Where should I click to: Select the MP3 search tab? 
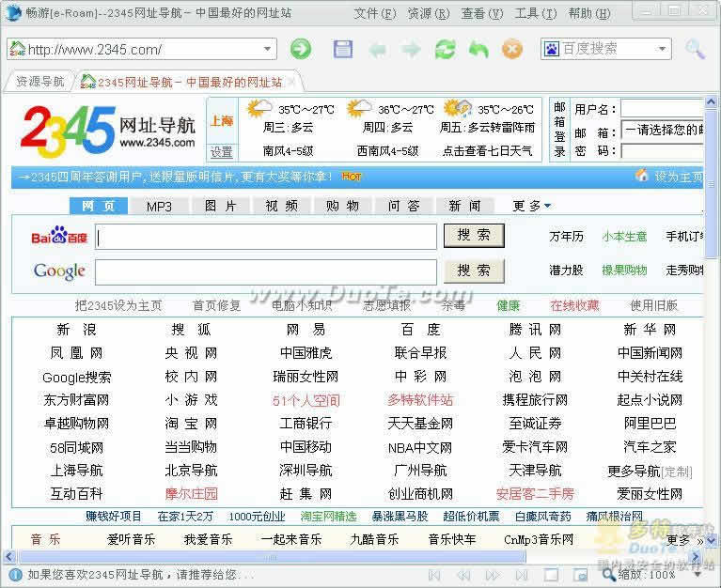coord(159,206)
